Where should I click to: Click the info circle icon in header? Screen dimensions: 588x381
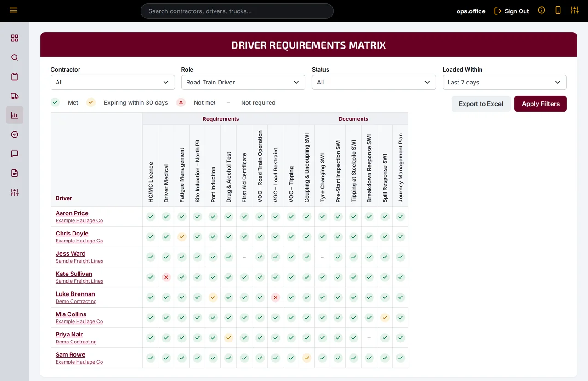[x=542, y=10]
